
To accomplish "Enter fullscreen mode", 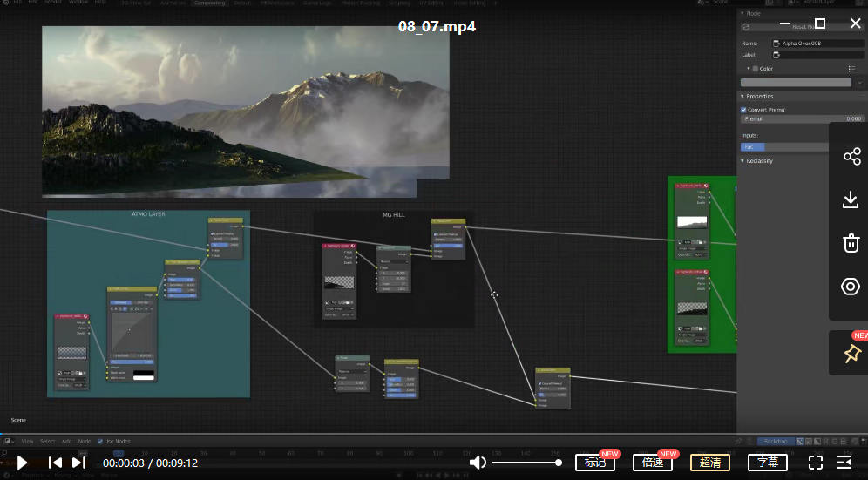I will pos(816,463).
